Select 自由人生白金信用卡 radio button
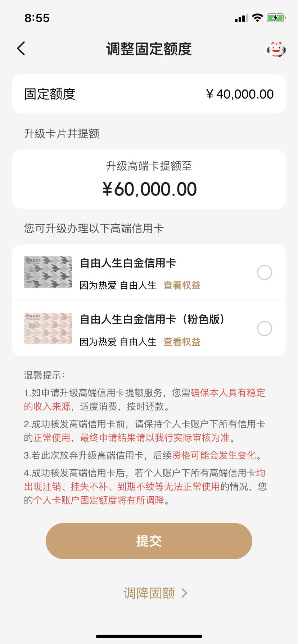The width and height of the screenshot is (298, 644). 265,272
